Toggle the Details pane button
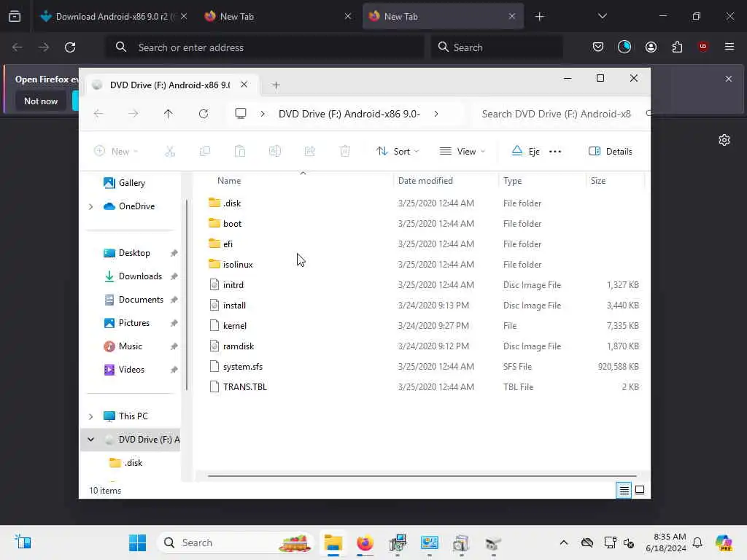 [611, 152]
